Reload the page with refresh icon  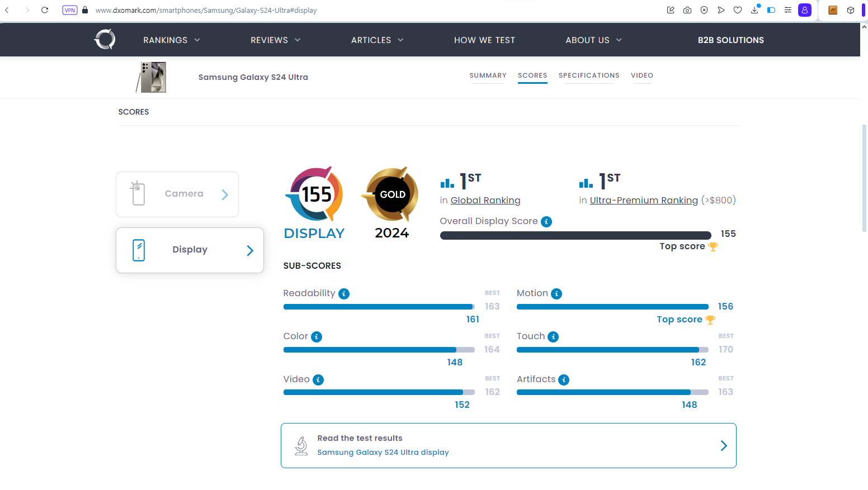45,10
